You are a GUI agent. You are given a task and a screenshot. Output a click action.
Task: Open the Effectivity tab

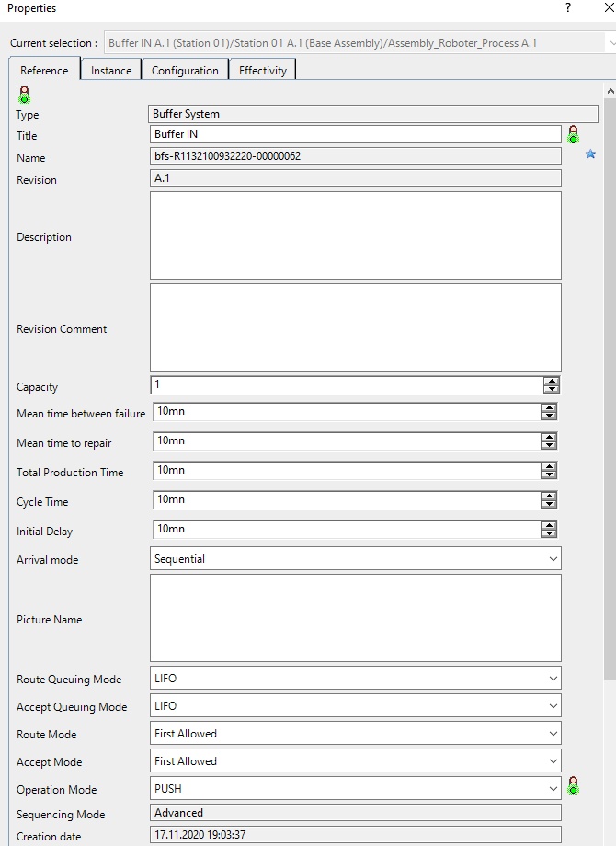(x=263, y=70)
